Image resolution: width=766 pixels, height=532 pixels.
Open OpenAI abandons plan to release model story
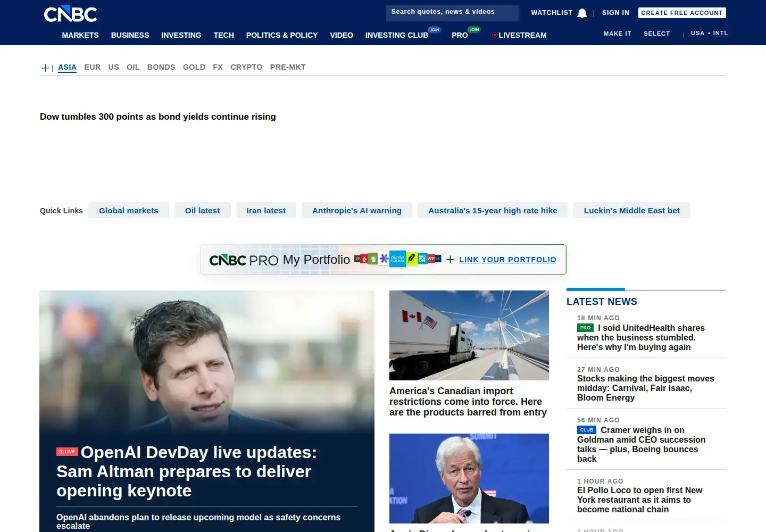pos(198,521)
